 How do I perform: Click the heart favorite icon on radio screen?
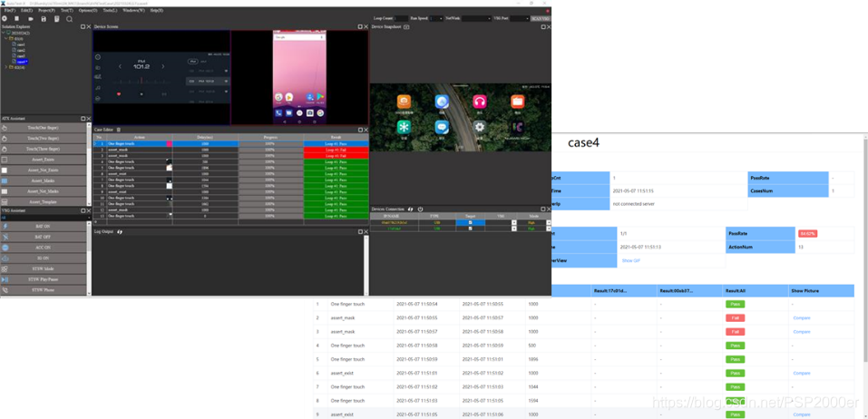(119, 94)
